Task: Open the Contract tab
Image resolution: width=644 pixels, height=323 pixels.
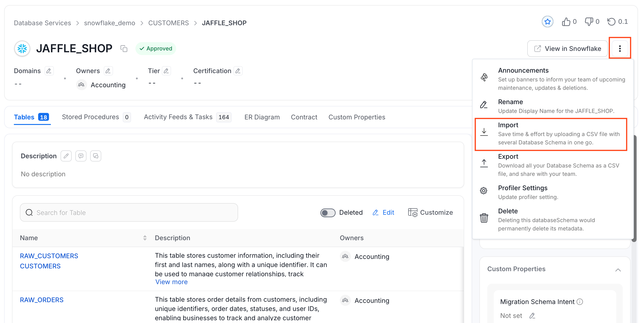Action: click(304, 117)
